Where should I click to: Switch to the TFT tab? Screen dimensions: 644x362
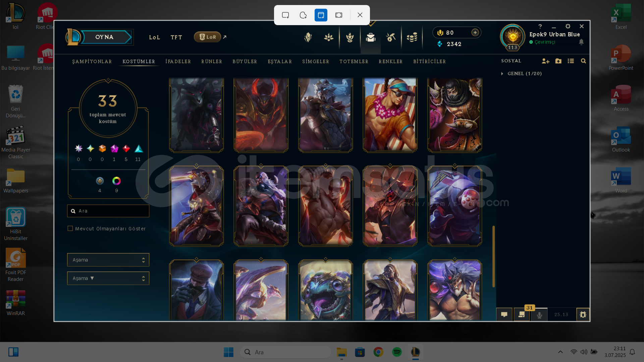(176, 37)
